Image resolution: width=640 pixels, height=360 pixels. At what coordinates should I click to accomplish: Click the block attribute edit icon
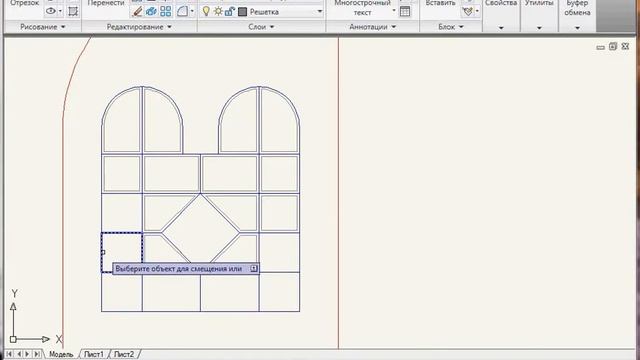pos(468,11)
